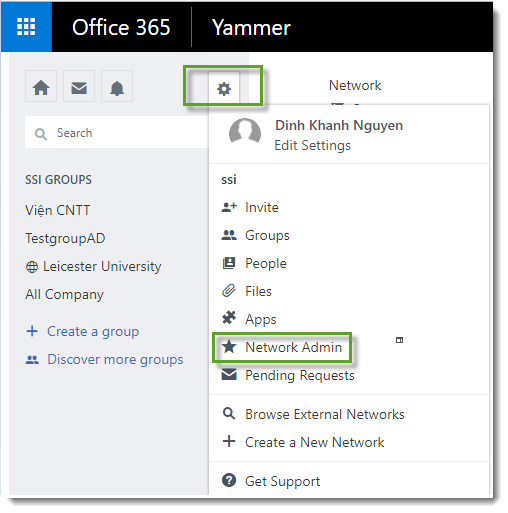Viewport: 508px width, 513px height.
Task: Click the search magnifier icon
Action: pyautogui.click(x=41, y=134)
